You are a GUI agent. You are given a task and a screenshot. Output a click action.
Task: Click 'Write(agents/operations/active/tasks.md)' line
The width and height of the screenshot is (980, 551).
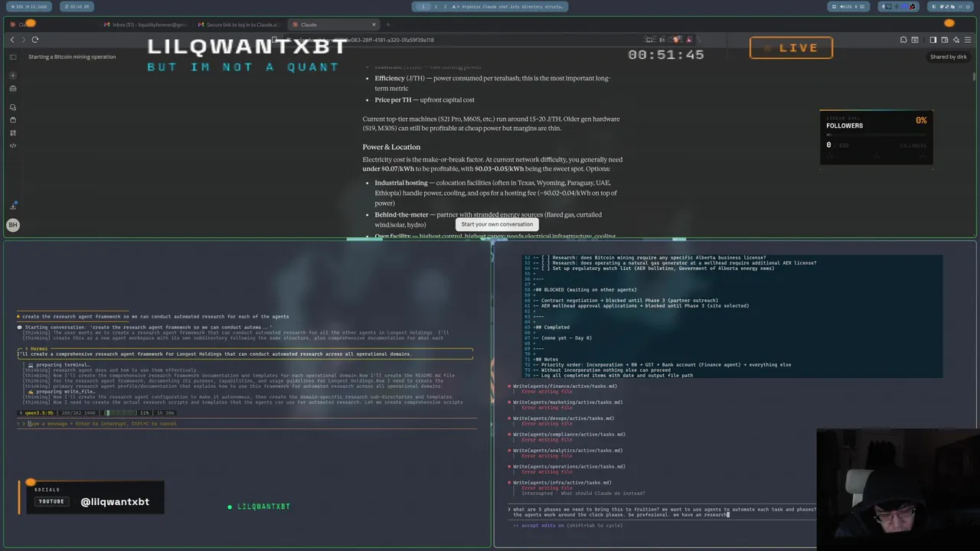click(569, 467)
